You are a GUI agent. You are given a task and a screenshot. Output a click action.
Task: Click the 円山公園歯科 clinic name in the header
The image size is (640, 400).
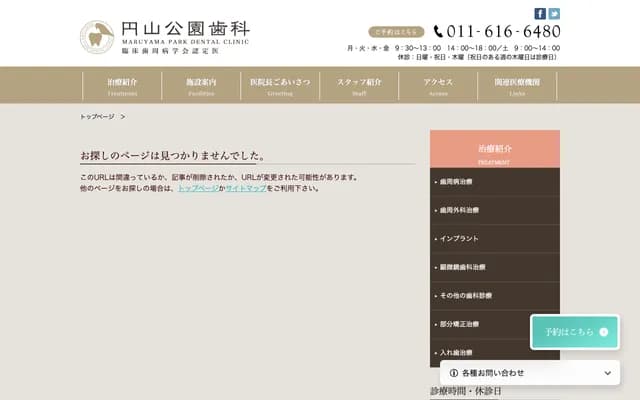(186, 29)
